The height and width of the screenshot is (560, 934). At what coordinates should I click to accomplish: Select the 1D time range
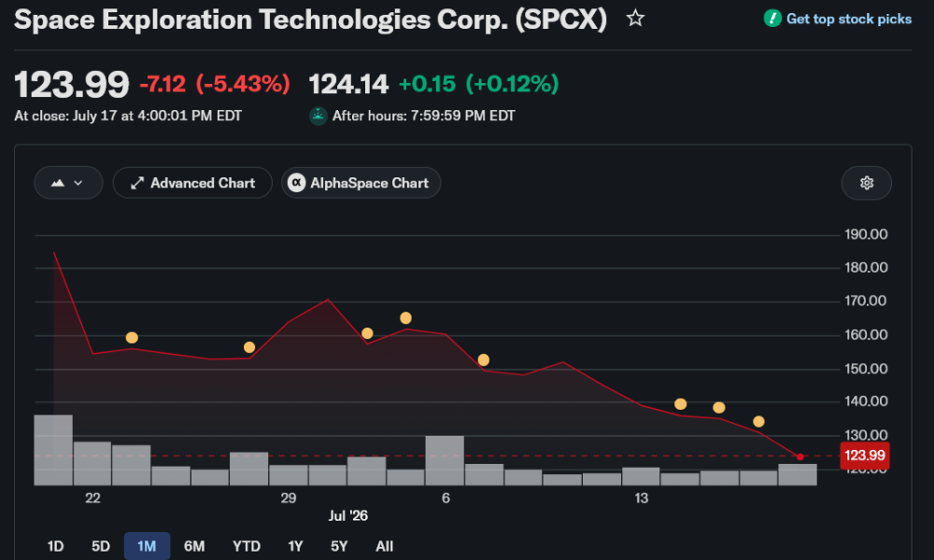(55, 546)
